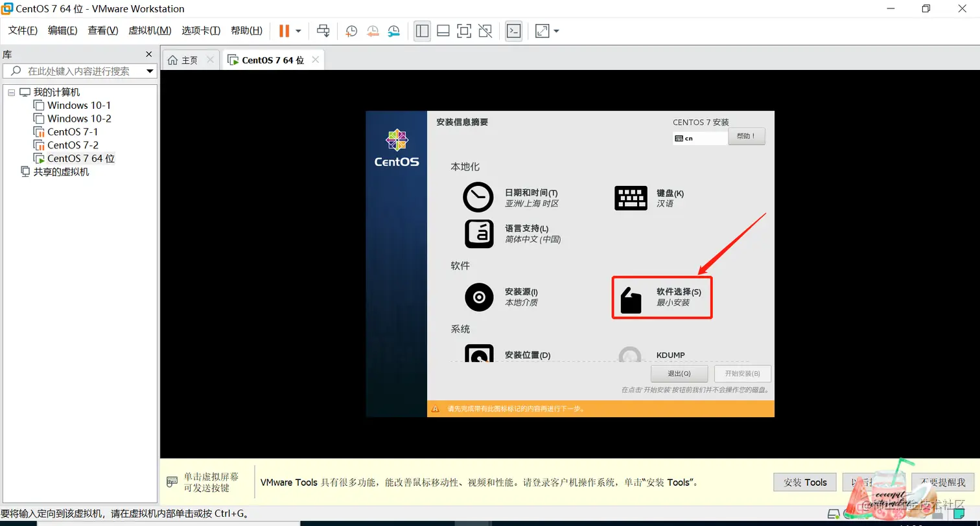Send Ctrl+Alt+Del to the virtual machine
This screenshot has height=526, width=980.
point(323,30)
